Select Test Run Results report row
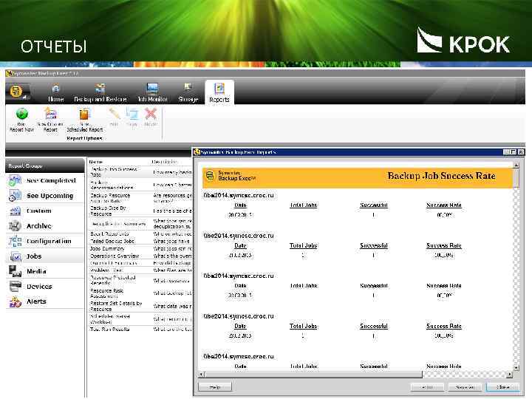 pyautogui.click(x=140, y=329)
